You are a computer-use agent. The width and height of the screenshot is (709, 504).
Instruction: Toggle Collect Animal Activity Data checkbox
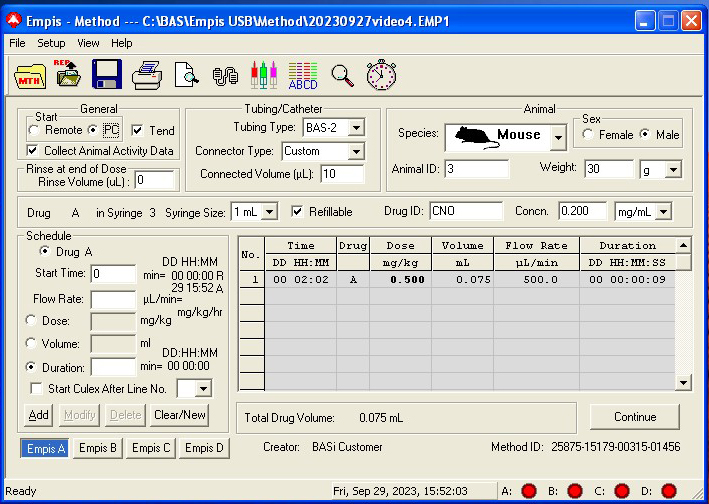(x=34, y=151)
